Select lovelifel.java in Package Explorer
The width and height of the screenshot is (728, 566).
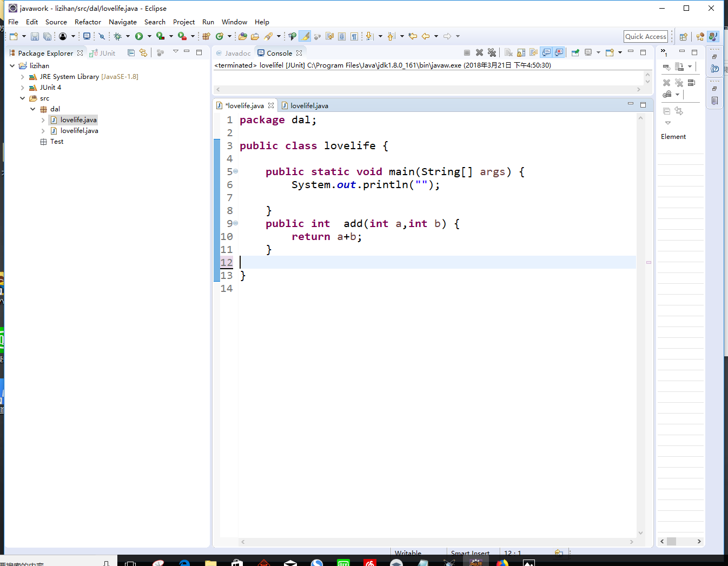pos(79,131)
